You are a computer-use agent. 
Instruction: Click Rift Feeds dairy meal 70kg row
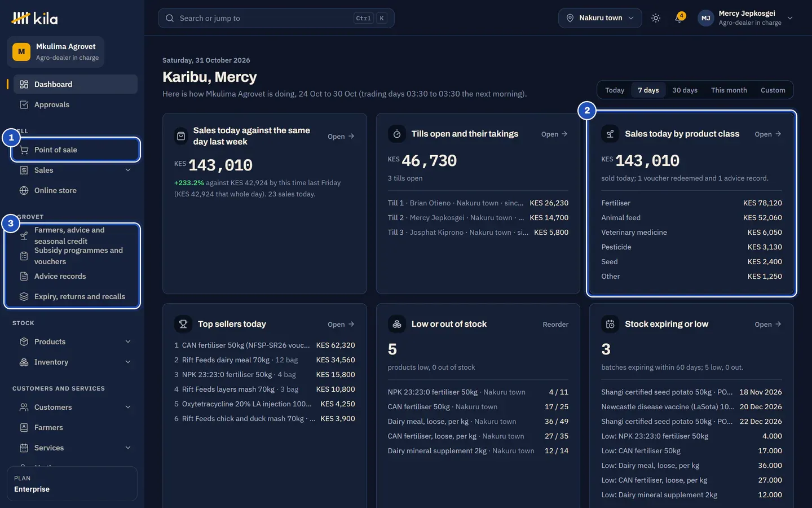tap(264, 360)
